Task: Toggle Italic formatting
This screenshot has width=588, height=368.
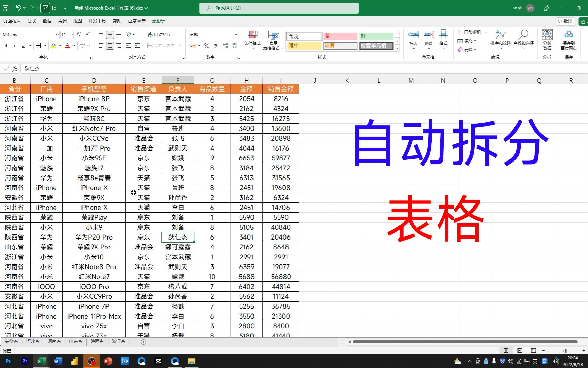Action: [x=14, y=45]
